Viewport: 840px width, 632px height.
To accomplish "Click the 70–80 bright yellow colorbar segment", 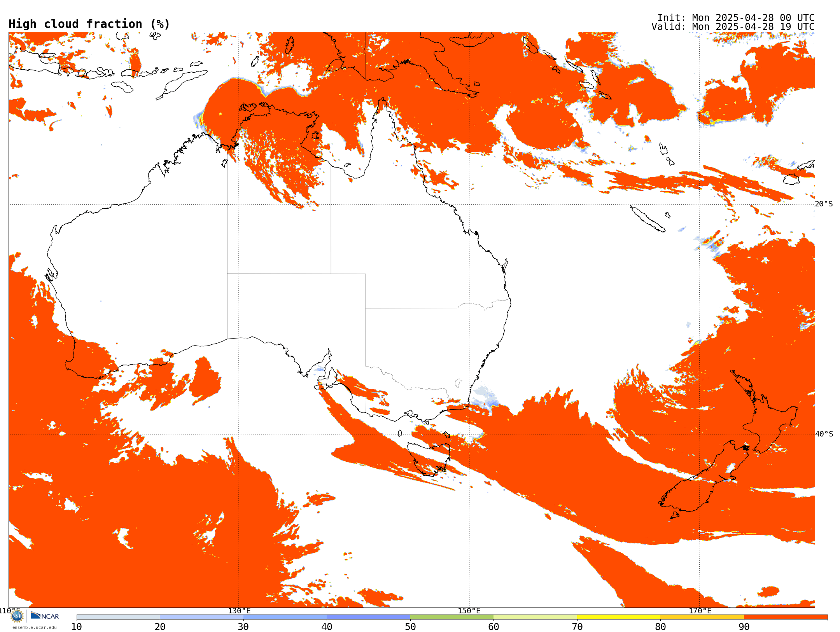I will pos(619,617).
